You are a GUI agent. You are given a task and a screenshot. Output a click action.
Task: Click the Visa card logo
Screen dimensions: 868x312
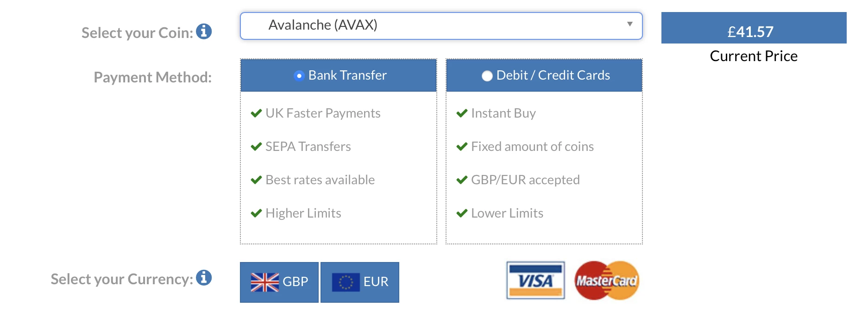pyautogui.click(x=535, y=281)
